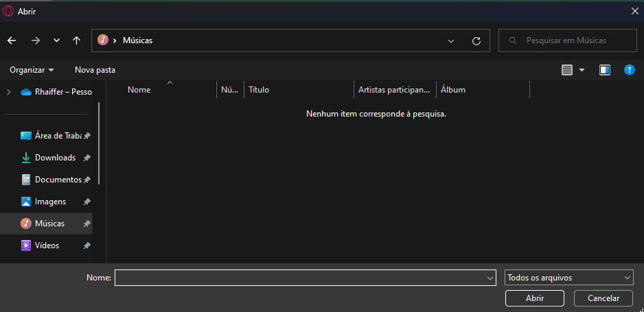Click Nova pasta in toolbar
The image size is (644, 312).
coord(95,70)
